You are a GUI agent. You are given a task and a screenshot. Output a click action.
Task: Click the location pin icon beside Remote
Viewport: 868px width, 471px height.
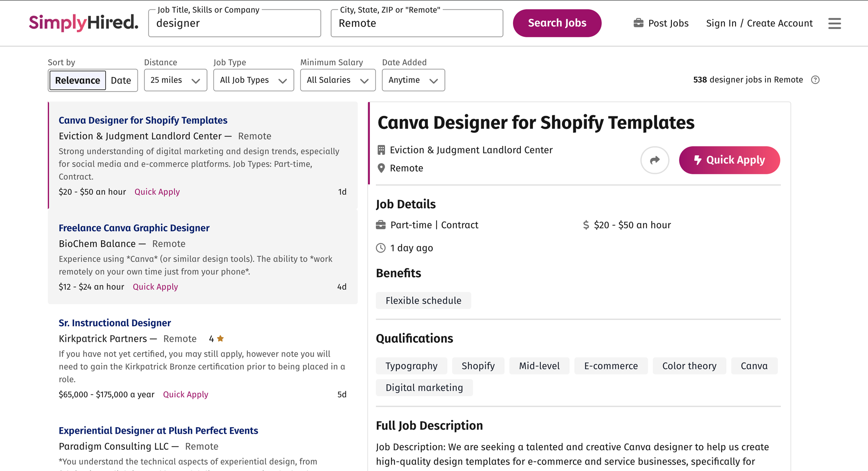tap(381, 168)
